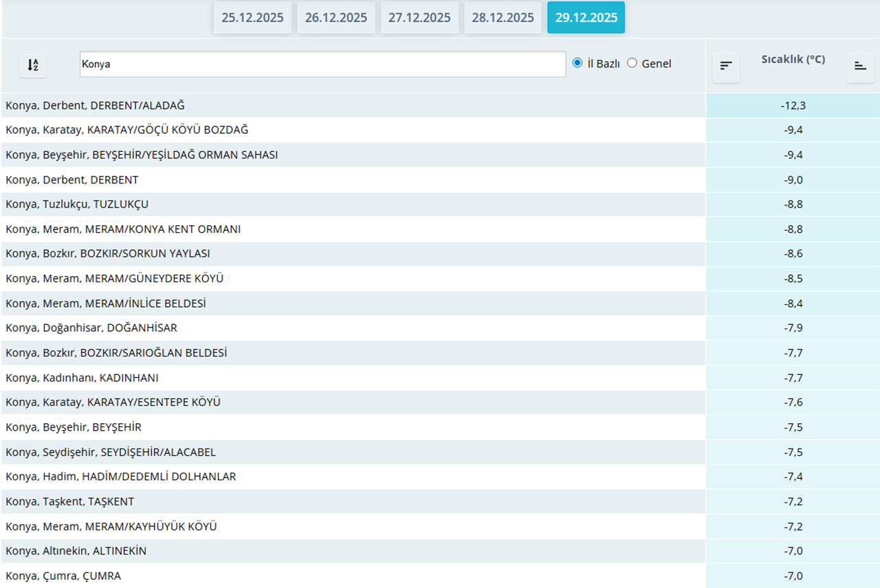Image resolution: width=880 pixels, height=588 pixels.
Task: Go to the 28.12.2025 date tab
Action: (x=503, y=18)
